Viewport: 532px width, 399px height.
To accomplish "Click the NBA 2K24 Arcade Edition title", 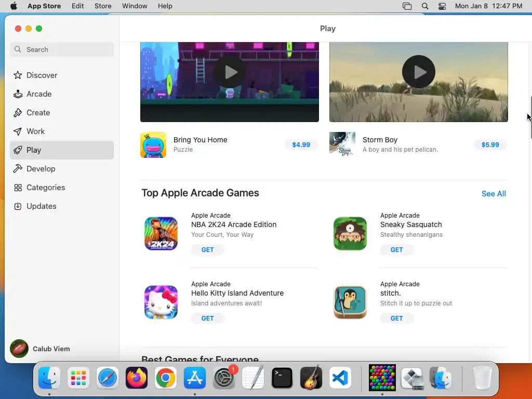I will [x=234, y=224].
